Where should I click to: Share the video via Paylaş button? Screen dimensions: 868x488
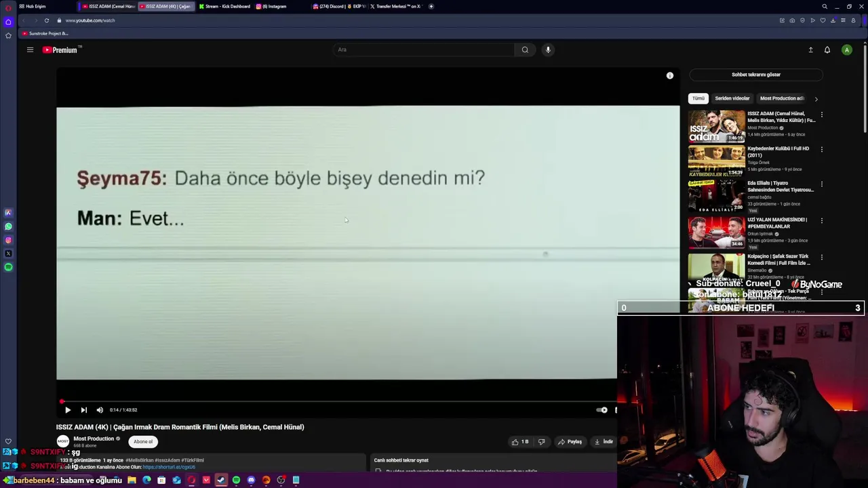click(x=570, y=441)
